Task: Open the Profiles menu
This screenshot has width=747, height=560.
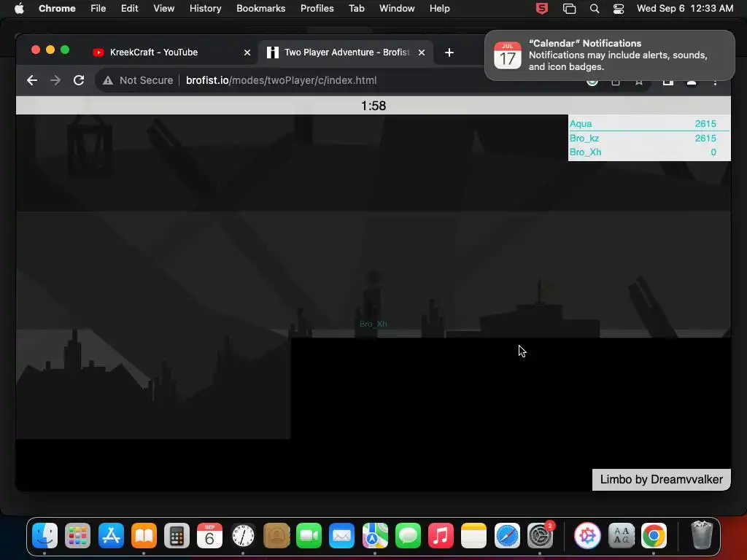Action: click(317, 8)
